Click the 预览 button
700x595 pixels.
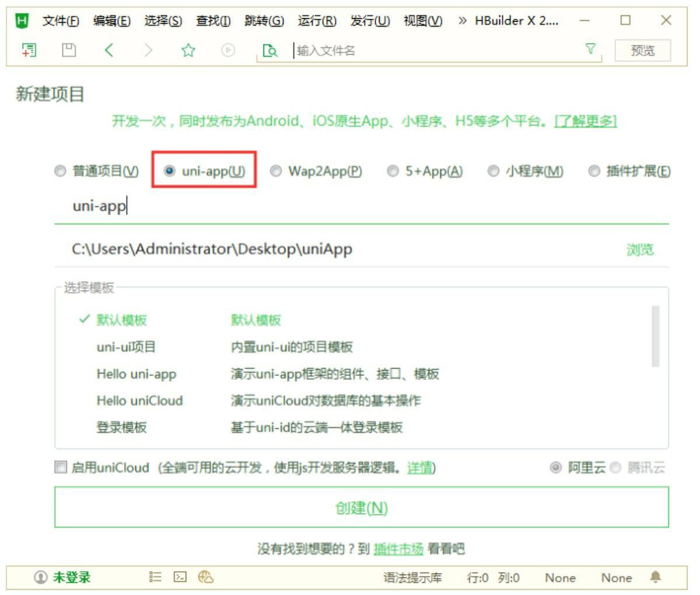tap(643, 51)
